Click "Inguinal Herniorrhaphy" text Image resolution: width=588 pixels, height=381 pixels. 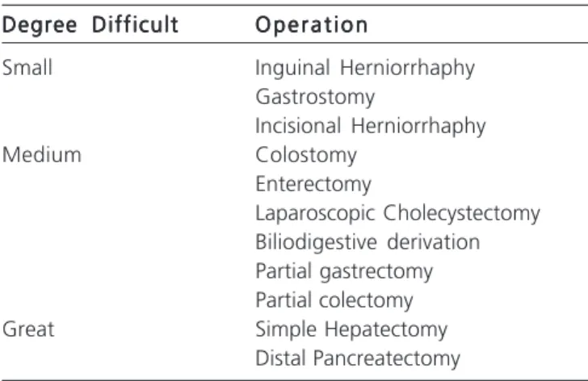tap(365, 69)
